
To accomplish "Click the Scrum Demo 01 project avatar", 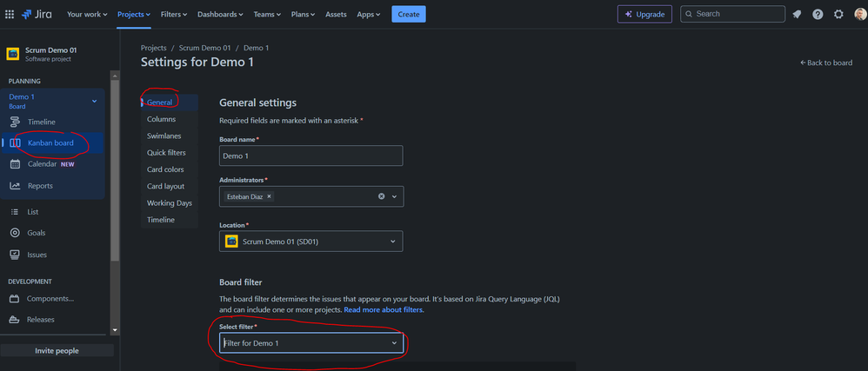I will (x=13, y=54).
